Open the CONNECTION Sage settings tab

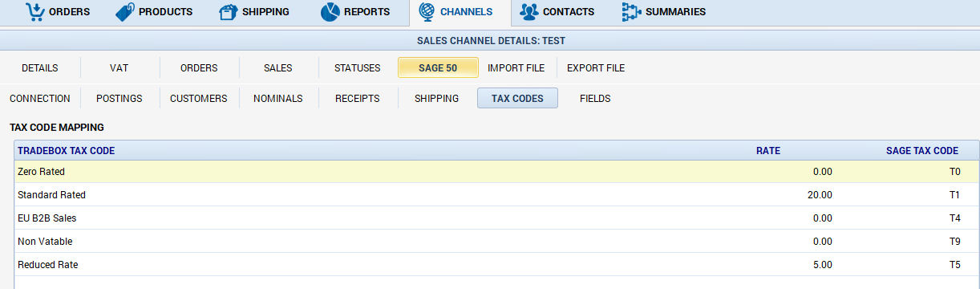pos(40,99)
